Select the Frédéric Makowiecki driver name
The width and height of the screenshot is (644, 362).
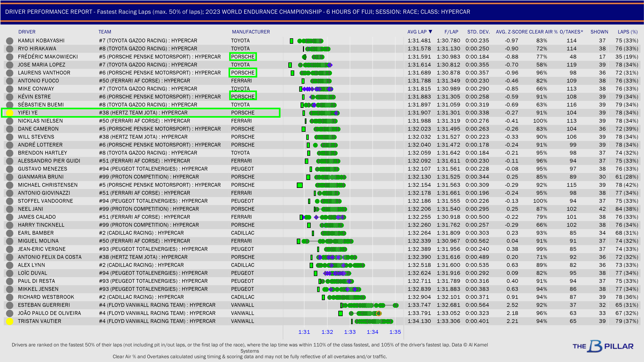48,57
